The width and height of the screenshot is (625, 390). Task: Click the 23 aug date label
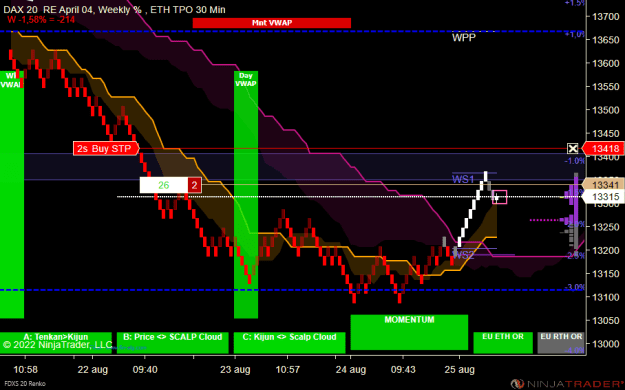click(235, 370)
